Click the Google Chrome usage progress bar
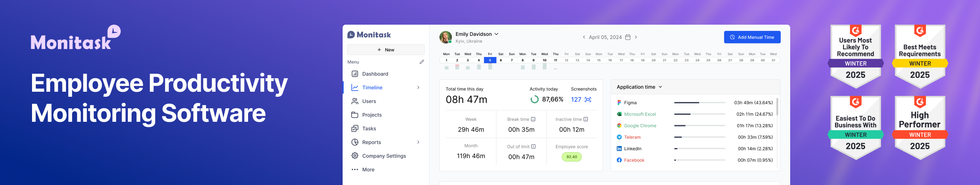980x185 pixels. click(700, 126)
